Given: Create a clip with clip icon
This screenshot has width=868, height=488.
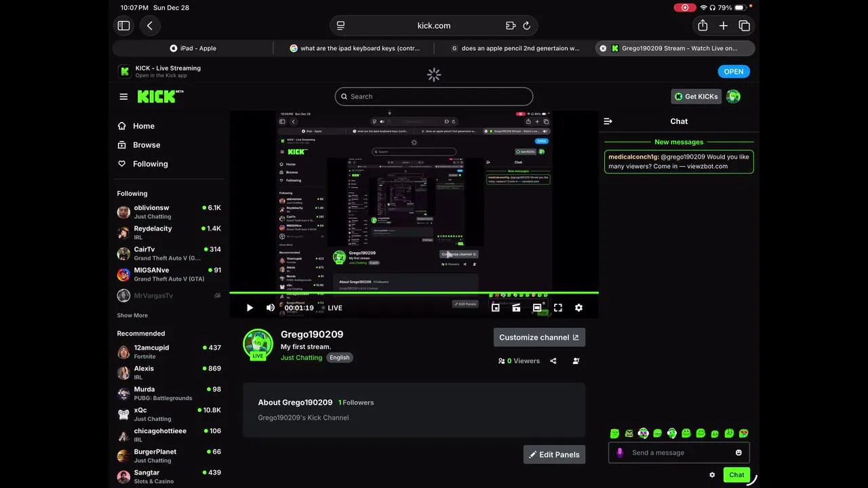Looking at the screenshot, I should [516, 308].
